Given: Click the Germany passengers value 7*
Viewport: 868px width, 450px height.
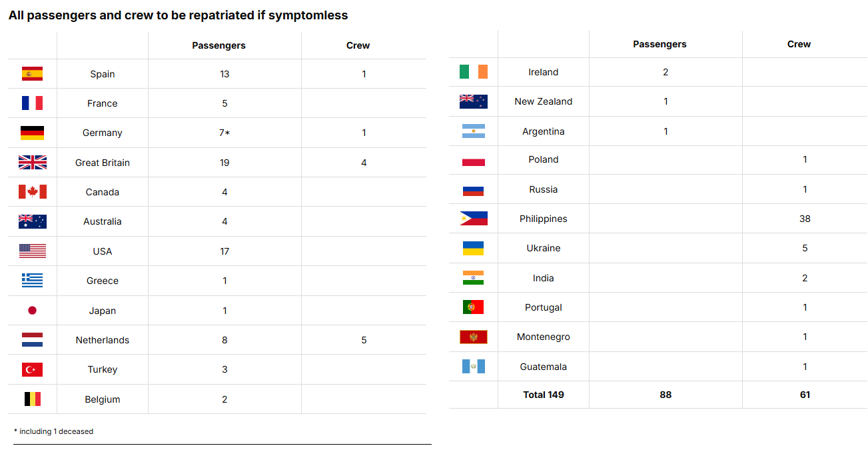Looking at the screenshot, I should [x=224, y=133].
